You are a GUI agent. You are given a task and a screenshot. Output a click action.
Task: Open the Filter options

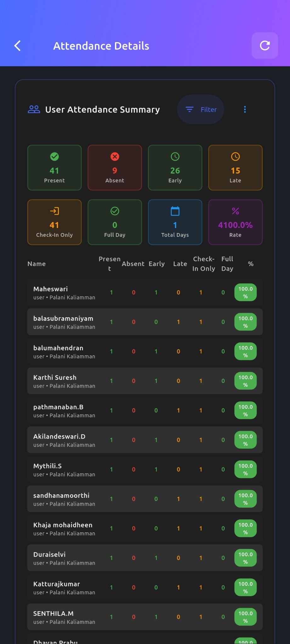201,109
